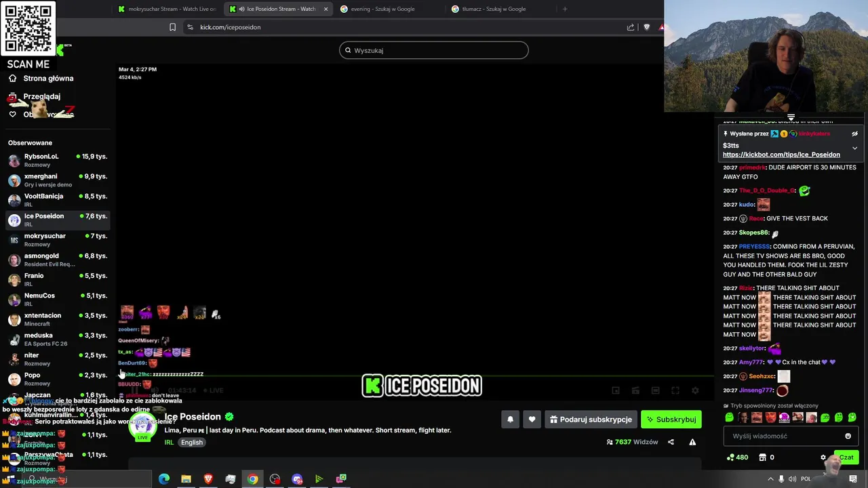868x488 pixels.
Task: Open Przeglądaj in the sidebar
Action: click(35, 96)
